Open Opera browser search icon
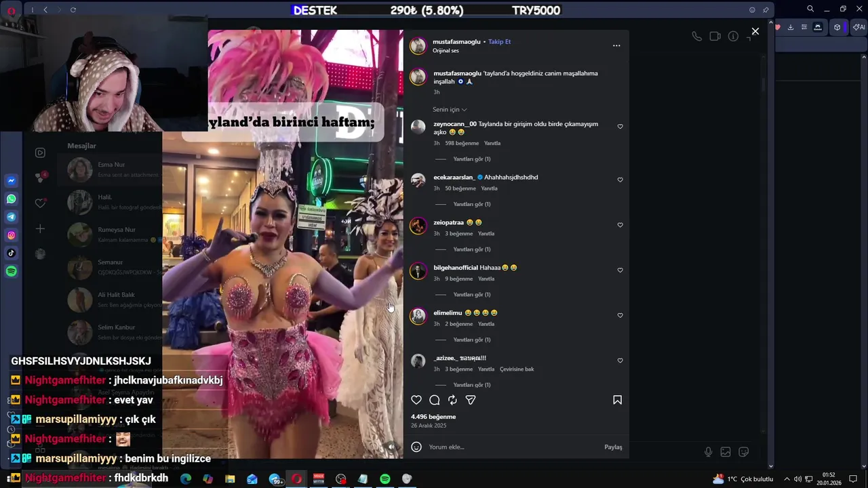The width and height of the screenshot is (868, 488). click(810, 9)
